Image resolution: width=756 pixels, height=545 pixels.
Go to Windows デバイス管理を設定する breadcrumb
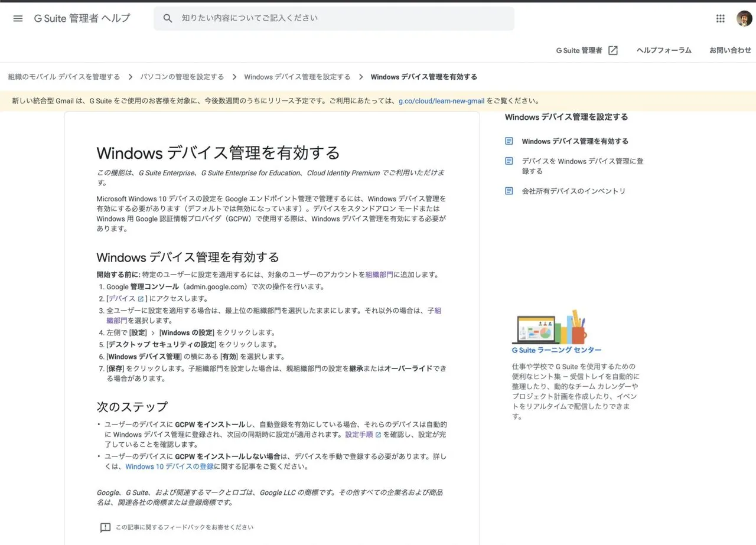(297, 77)
